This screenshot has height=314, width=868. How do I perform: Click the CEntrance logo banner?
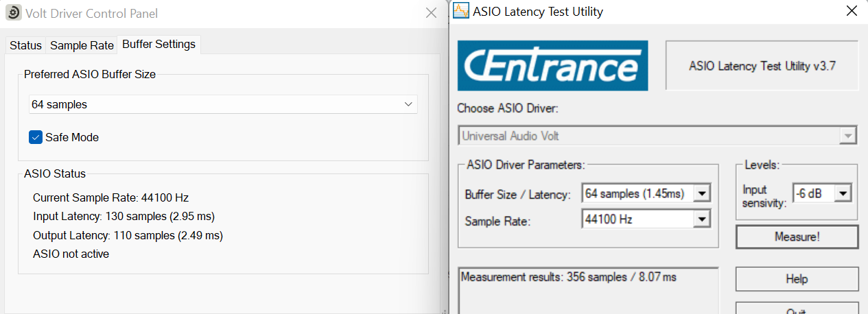pyautogui.click(x=552, y=66)
